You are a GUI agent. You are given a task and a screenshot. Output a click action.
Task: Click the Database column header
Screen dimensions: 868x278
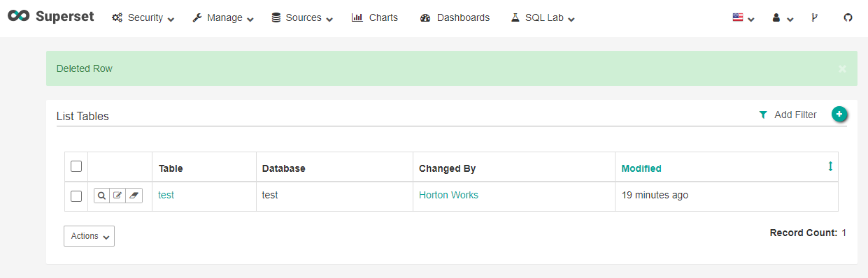pyautogui.click(x=284, y=168)
